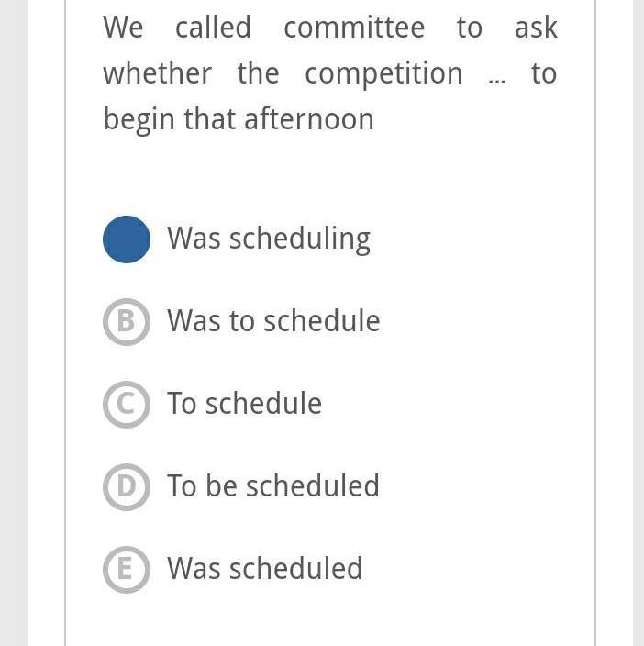Click the word "We" starting the question
The height and width of the screenshot is (646, 644).
123,28
